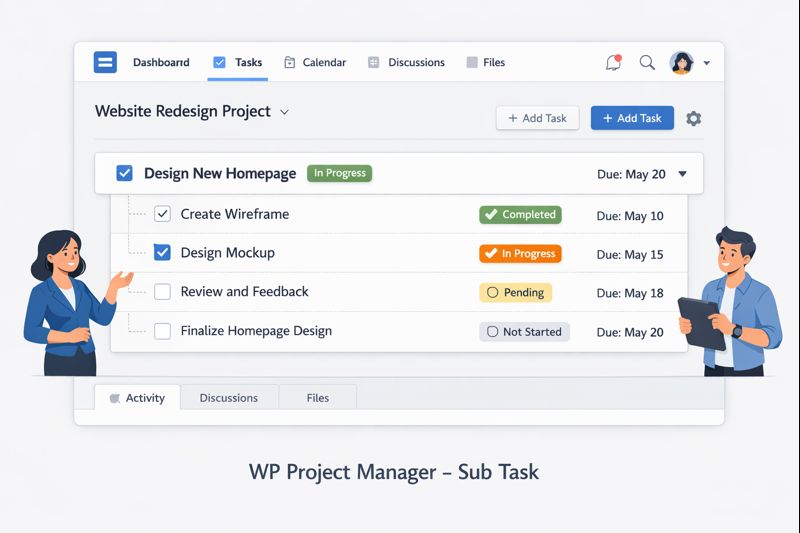Click the Due: May 18 date
The image size is (800, 533).
tap(630, 293)
